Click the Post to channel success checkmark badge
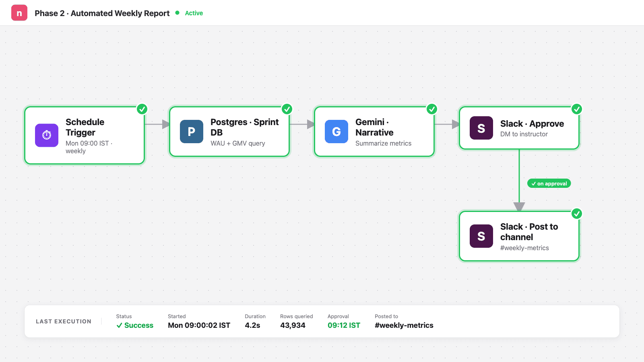The height and width of the screenshot is (362, 644). coord(577,214)
